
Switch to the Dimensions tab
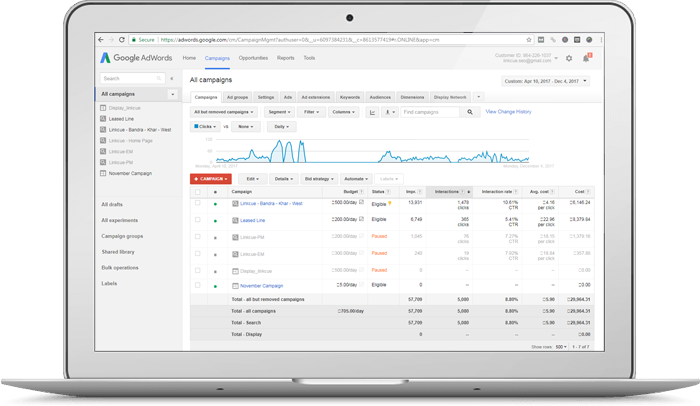[412, 97]
